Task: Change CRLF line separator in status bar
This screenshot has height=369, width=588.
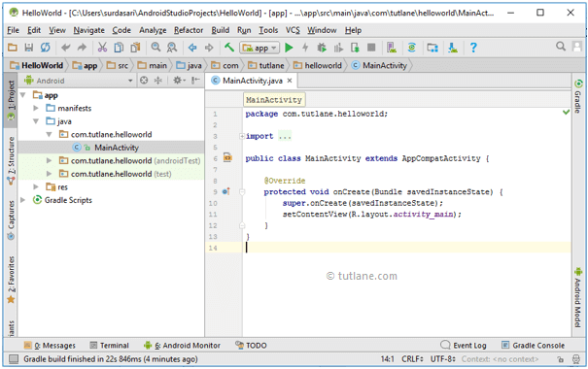Action: (x=412, y=359)
